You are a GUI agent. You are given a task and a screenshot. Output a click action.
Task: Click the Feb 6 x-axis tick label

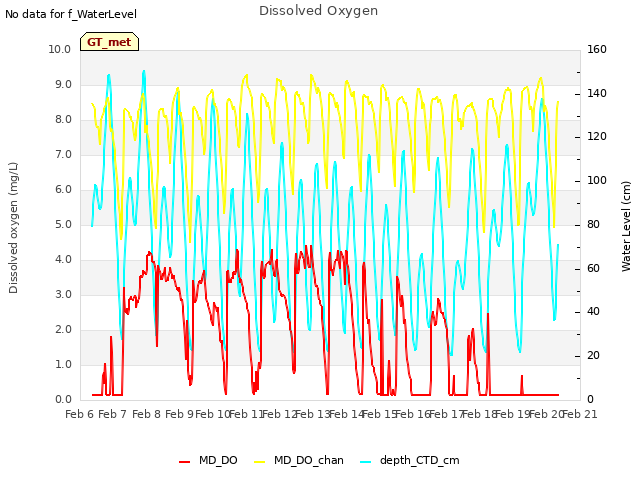[x=79, y=414]
